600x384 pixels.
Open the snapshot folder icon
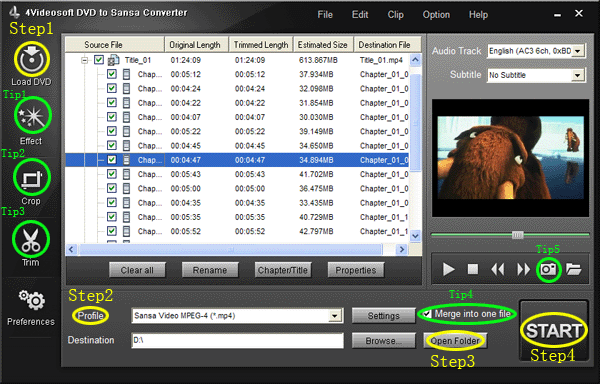coord(574,269)
